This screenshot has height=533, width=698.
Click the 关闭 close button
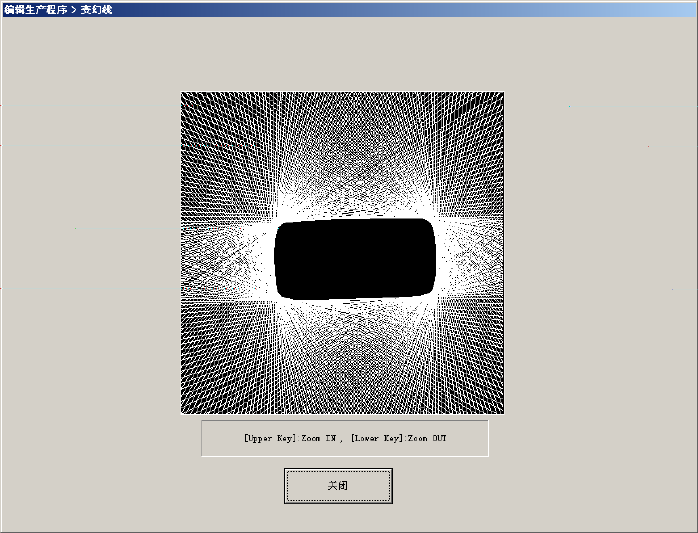click(x=338, y=486)
